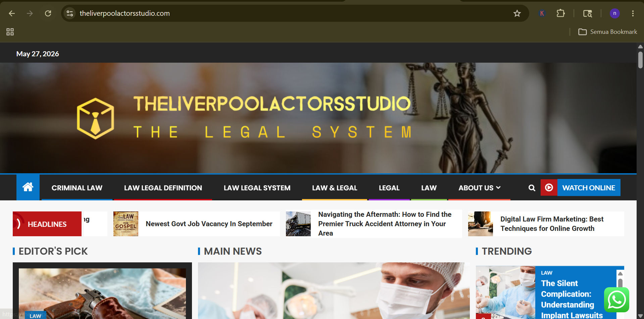Image resolution: width=644 pixels, height=319 pixels.
Task: Select the Legal menu item
Action: coord(389,188)
